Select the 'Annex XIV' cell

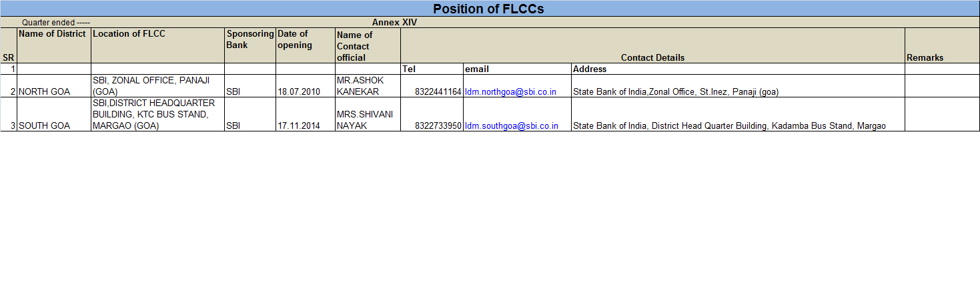395,23
